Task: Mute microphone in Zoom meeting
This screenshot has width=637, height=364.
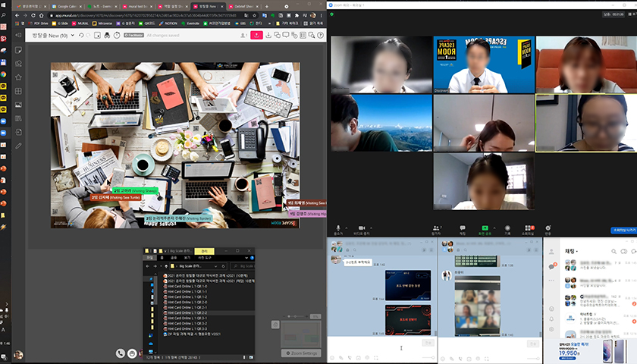Action: (x=337, y=230)
